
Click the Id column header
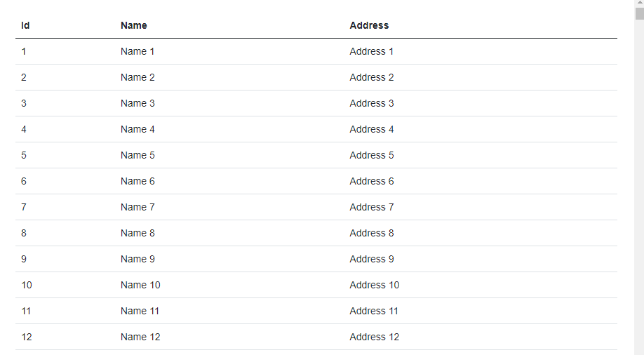(25, 25)
